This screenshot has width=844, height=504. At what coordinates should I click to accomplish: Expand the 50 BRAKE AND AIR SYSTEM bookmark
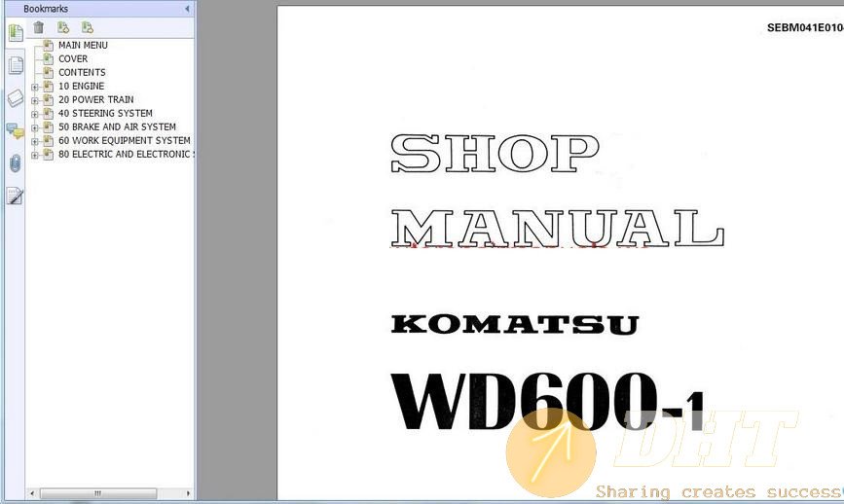click(x=35, y=128)
